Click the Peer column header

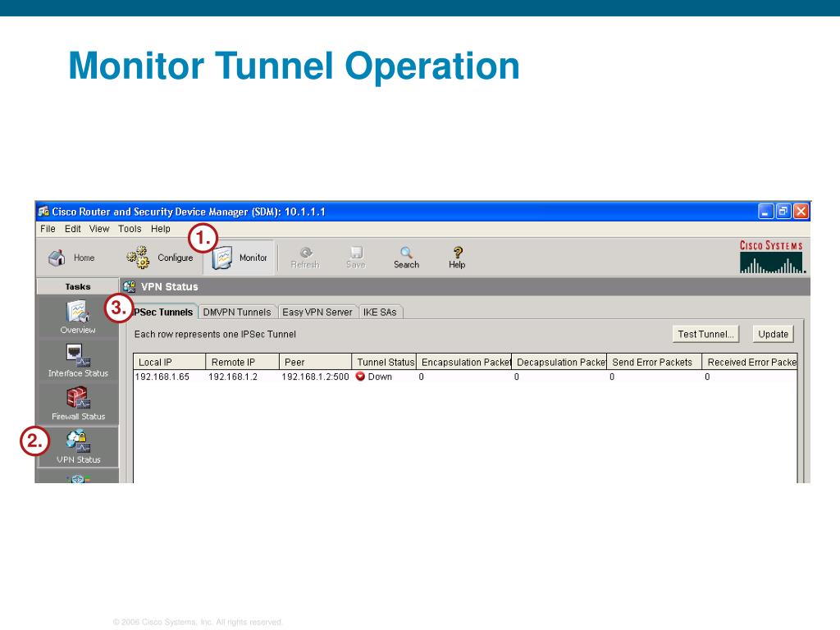pyautogui.click(x=316, y=362)
